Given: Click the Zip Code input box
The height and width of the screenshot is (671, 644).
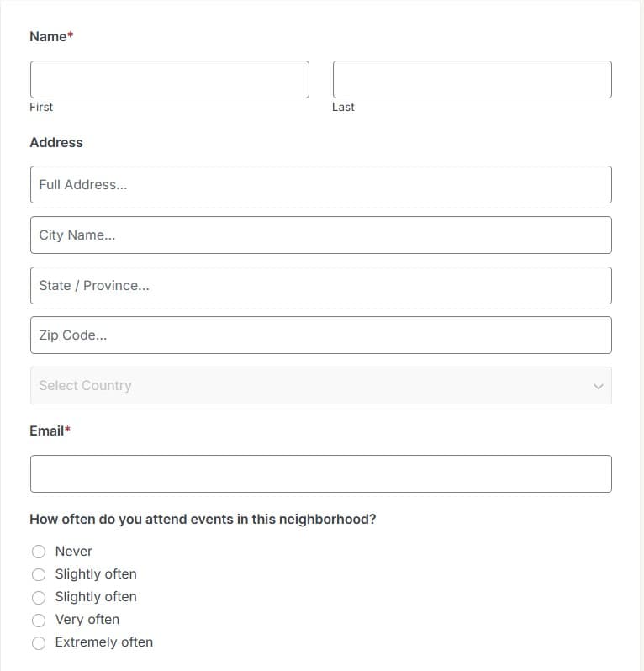Looking at the screenshot, I should (321, 335).
